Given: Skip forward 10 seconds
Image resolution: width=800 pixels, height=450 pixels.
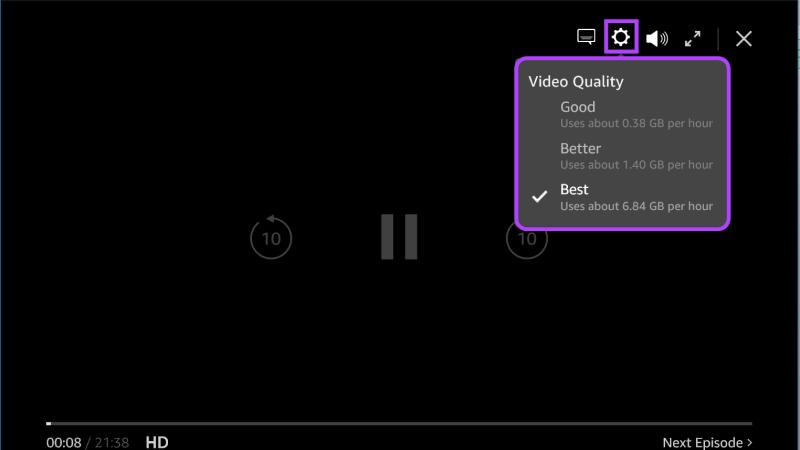Looking at the screenshot, I should pyautogui.click(x=527, y=238).
